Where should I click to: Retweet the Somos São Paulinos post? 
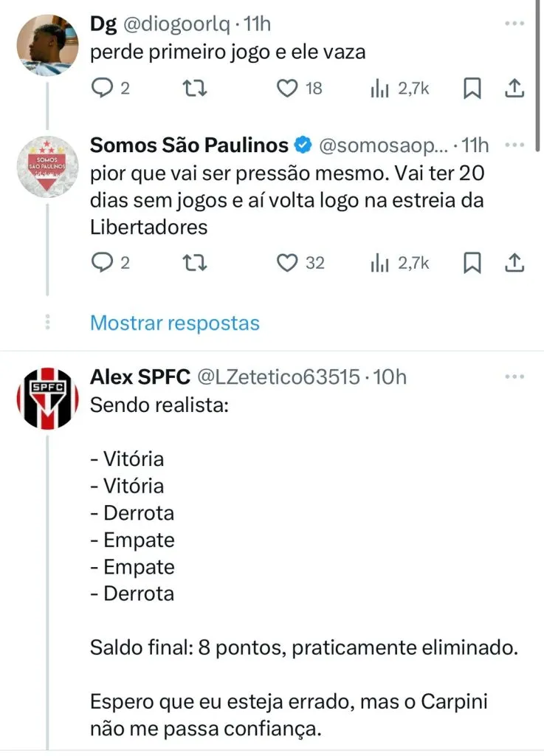point(193,262)
